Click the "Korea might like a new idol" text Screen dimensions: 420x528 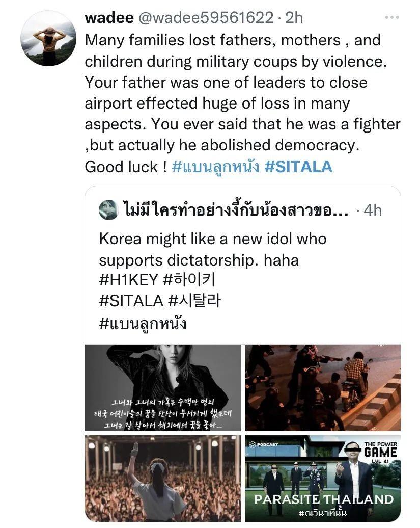coord(212,239)
